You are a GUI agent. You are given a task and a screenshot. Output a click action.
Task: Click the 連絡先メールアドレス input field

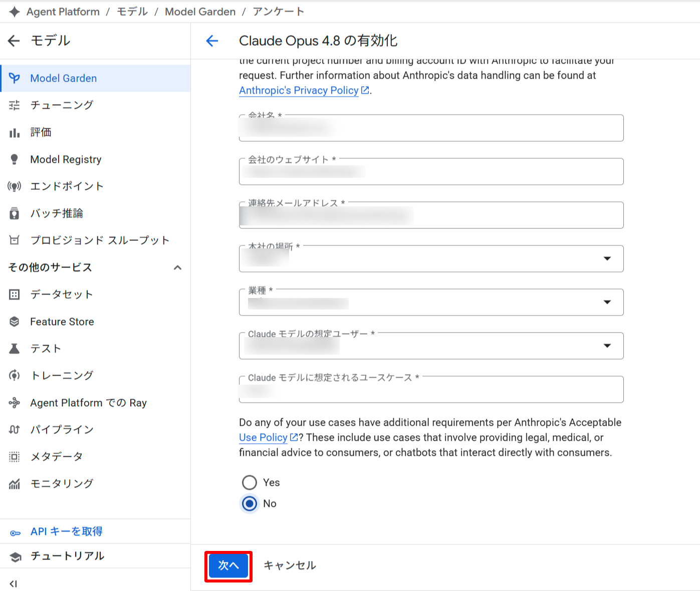[431, 215]
